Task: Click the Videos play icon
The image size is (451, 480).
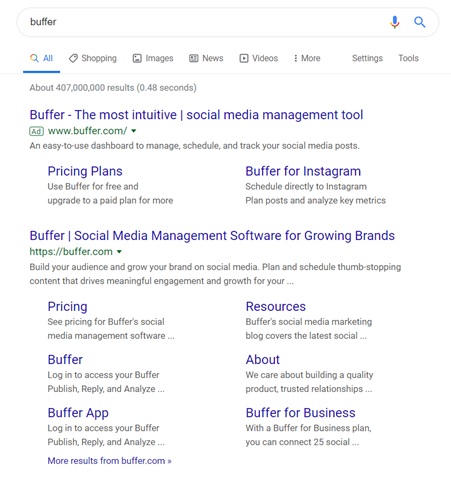Action: (244, 58)
